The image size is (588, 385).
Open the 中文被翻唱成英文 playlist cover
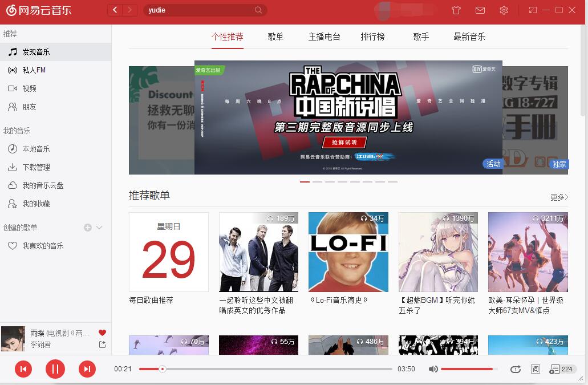259,252
